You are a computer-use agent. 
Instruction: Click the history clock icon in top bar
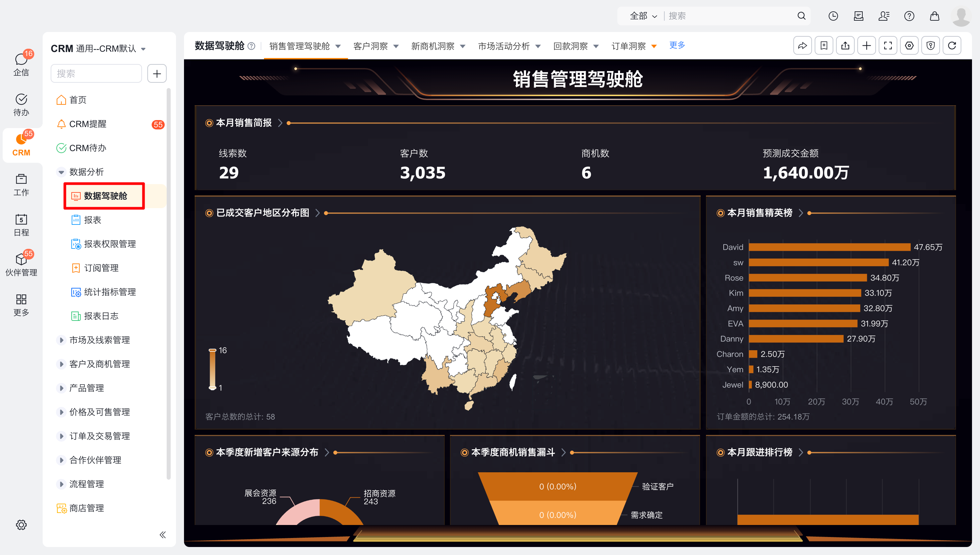tap(833, 16)
